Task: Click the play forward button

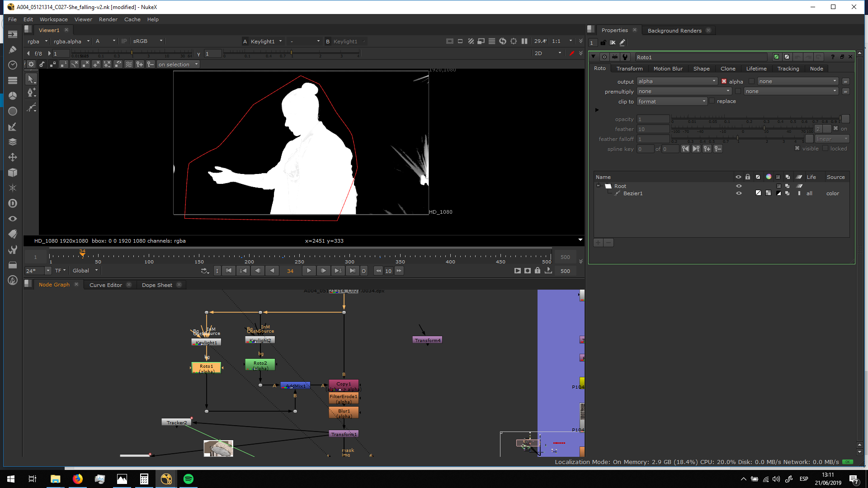Action: [x=309, y=271]
